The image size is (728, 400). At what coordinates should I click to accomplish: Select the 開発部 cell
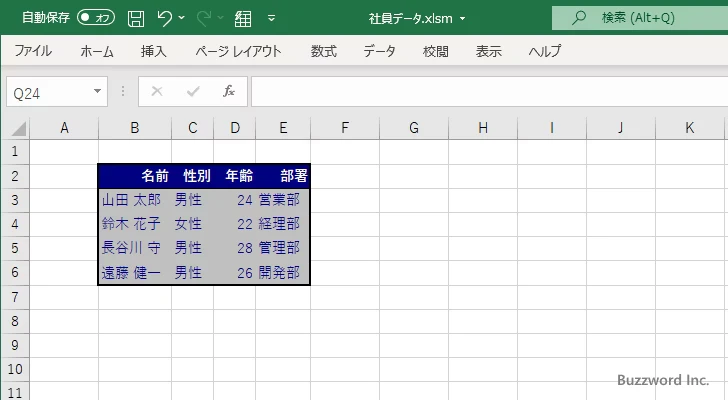283,272
